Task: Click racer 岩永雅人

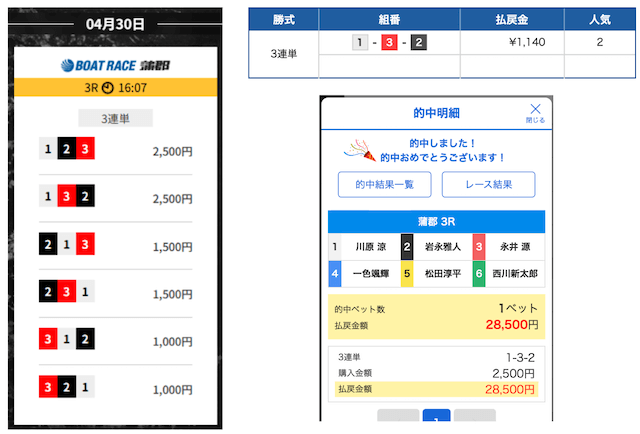Action: pyautogui.click(x=443, y=247)
